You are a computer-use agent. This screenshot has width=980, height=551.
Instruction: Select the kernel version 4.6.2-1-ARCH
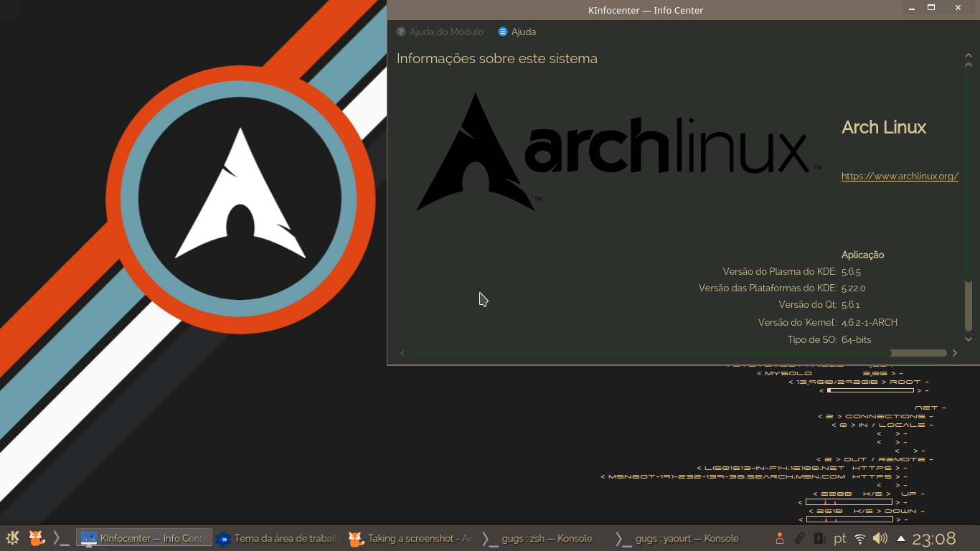[870, 323]
